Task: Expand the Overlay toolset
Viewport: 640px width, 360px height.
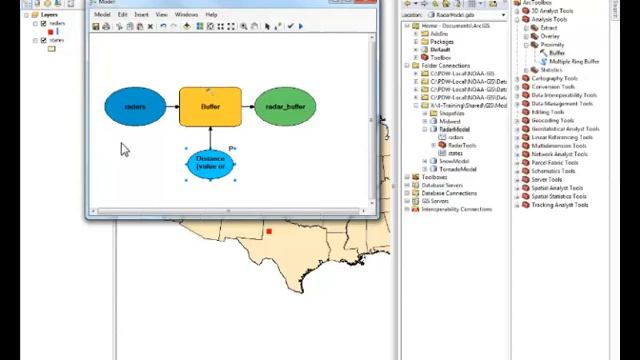Action: (x=526, y=36)
